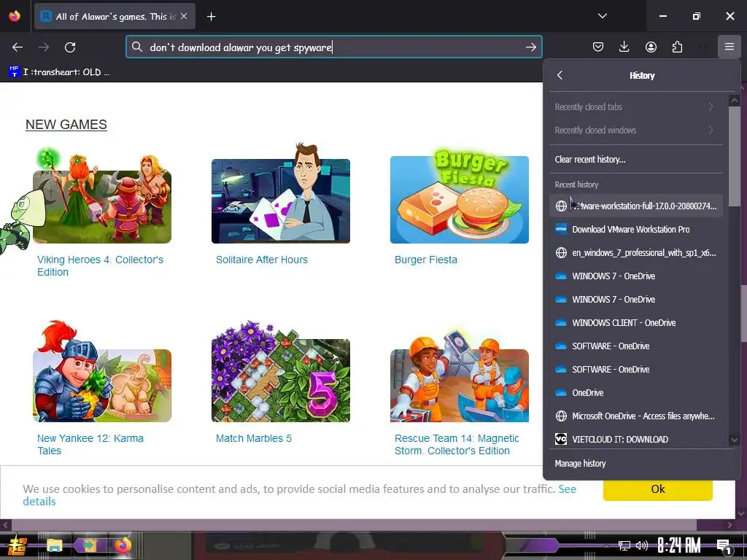Open the list all tabs chevron
Image resolution: width=747 pixels, height=560 pixels.
[x=602, y=16]
